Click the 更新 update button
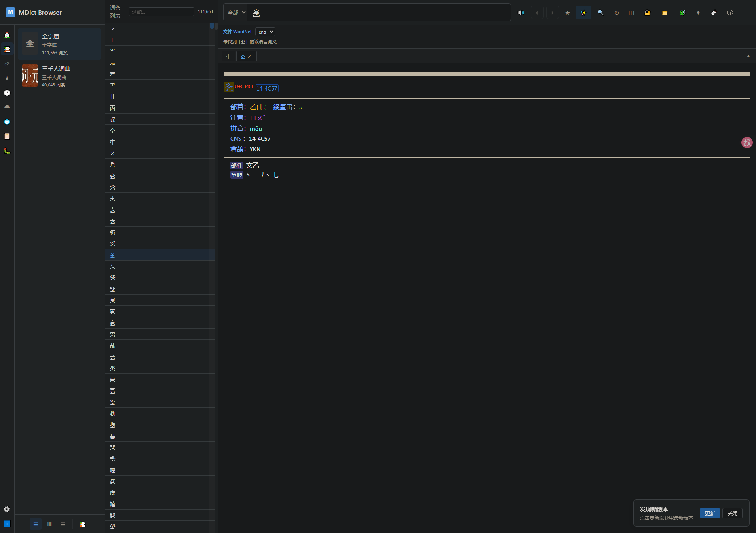The image size is (756, 533). 710,513
